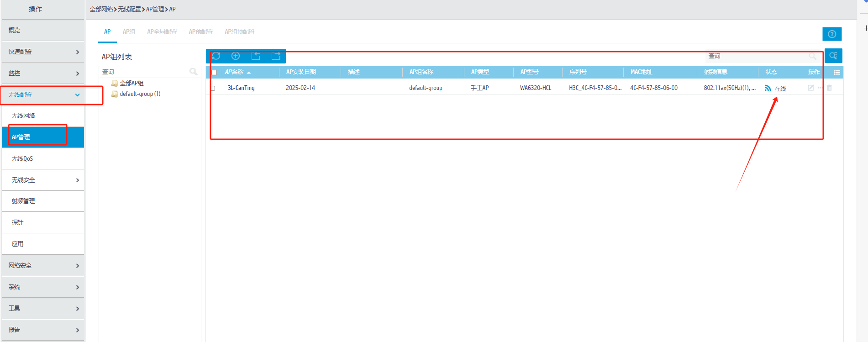Open the AP全局配置 tab
This screenshot has width=868, height=342.
162,32
